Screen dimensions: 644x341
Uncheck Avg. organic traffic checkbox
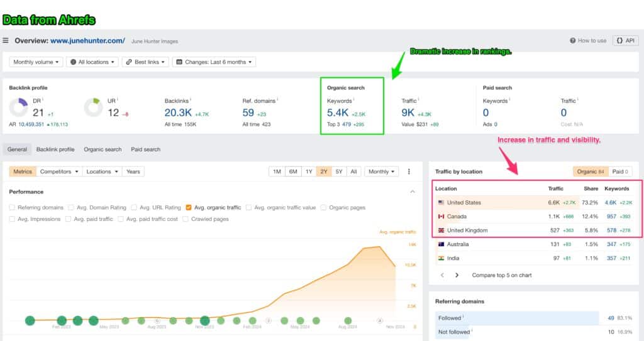189,207
